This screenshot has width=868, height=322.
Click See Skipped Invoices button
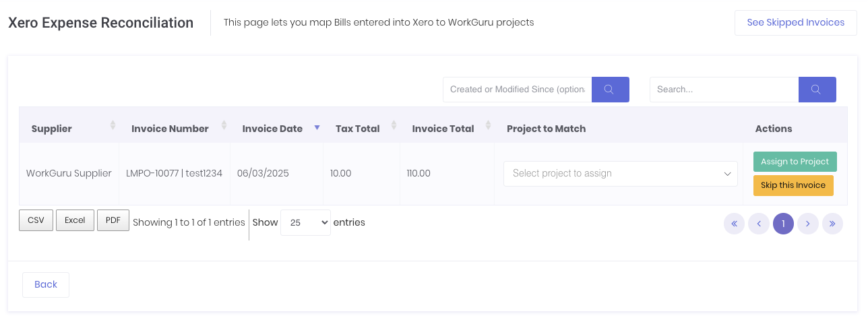point(796,23)
